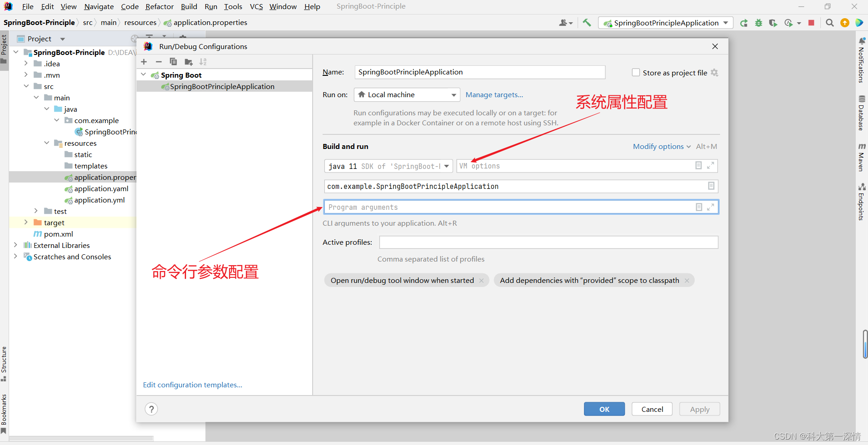
Task: Create a new configuration folder
Action: point(188,62)
